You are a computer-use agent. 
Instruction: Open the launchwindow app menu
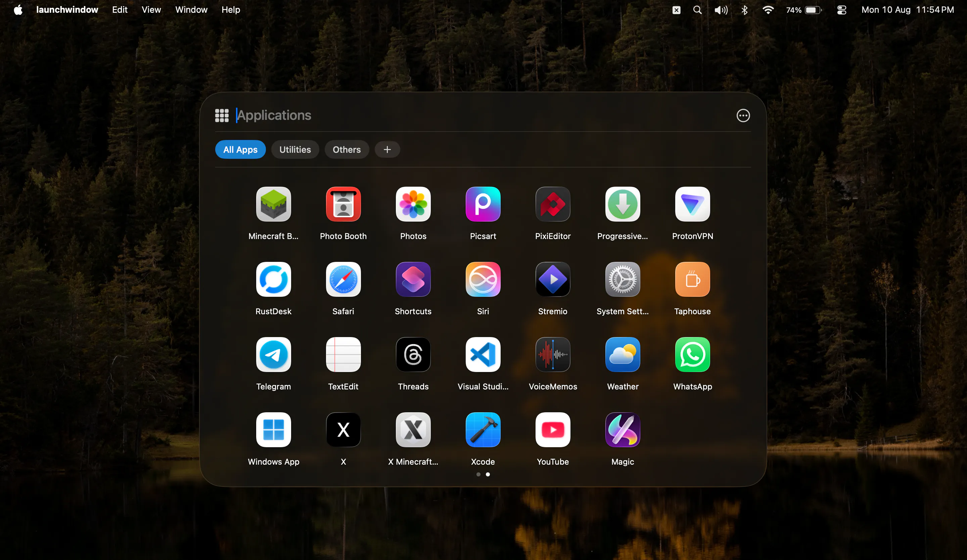[x=67, y=10]
